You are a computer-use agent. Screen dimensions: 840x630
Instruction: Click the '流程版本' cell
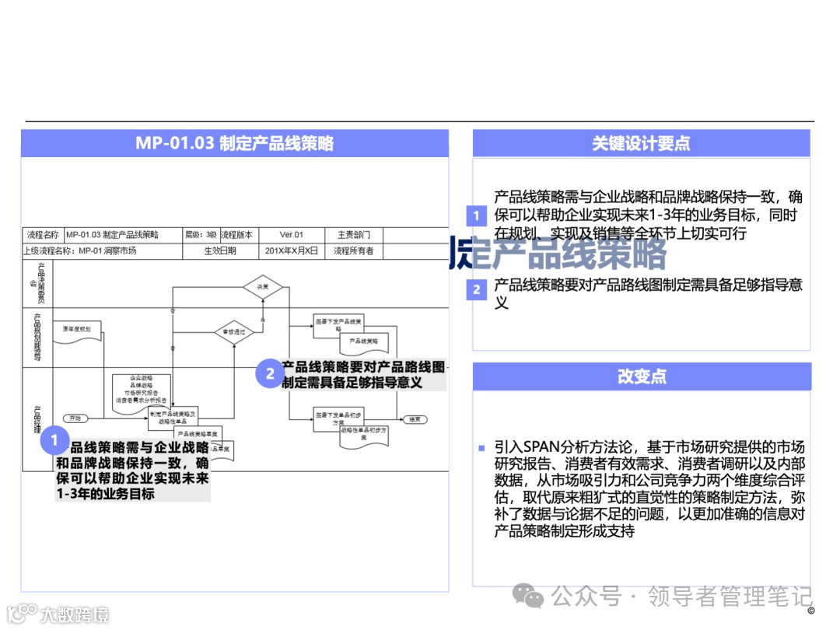pyautogui.click(x=239, y=235)
